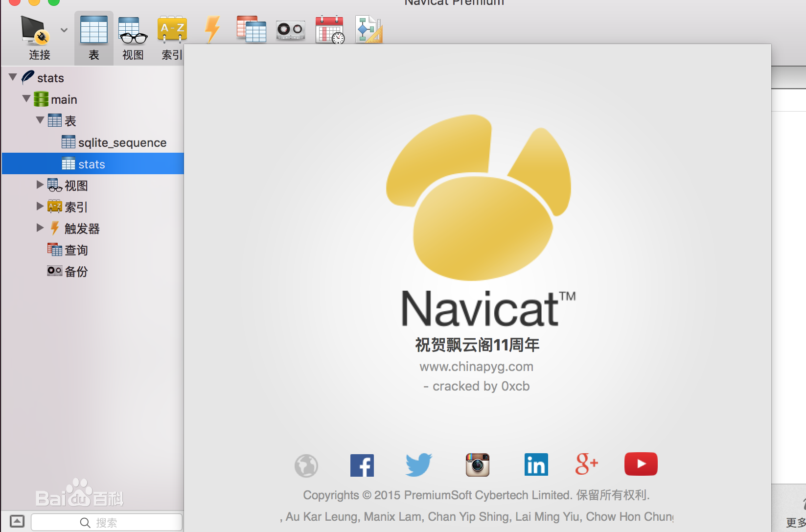Viewport: 806px width, 532px height.
Task: Select the 表 folder in the tree
Action: point(70,121)
